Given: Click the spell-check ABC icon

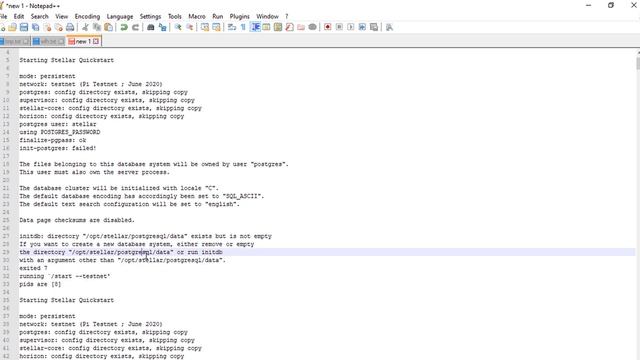Looking at the screenshot, I should (x=389, y=27).
